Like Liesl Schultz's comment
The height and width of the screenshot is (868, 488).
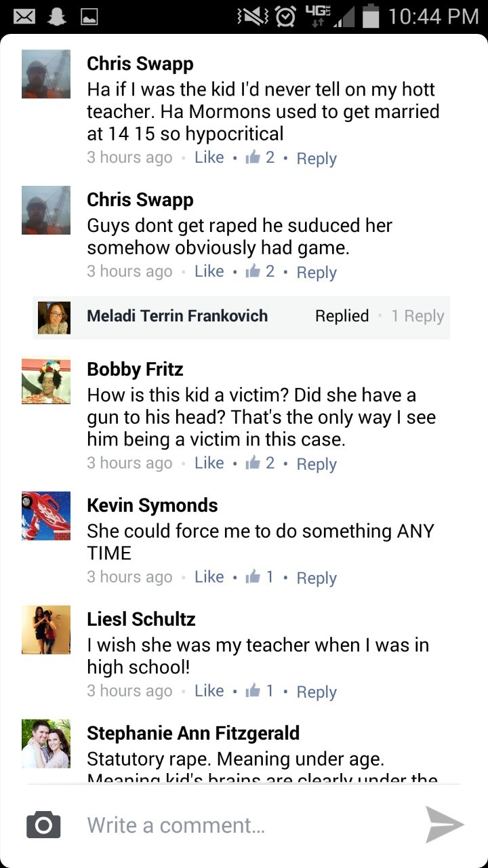(209, 691)
